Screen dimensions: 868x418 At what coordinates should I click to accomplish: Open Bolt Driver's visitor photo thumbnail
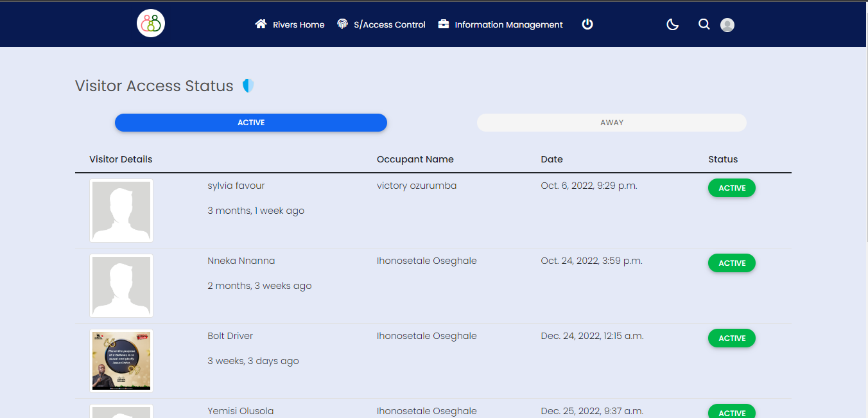(121, 361)
